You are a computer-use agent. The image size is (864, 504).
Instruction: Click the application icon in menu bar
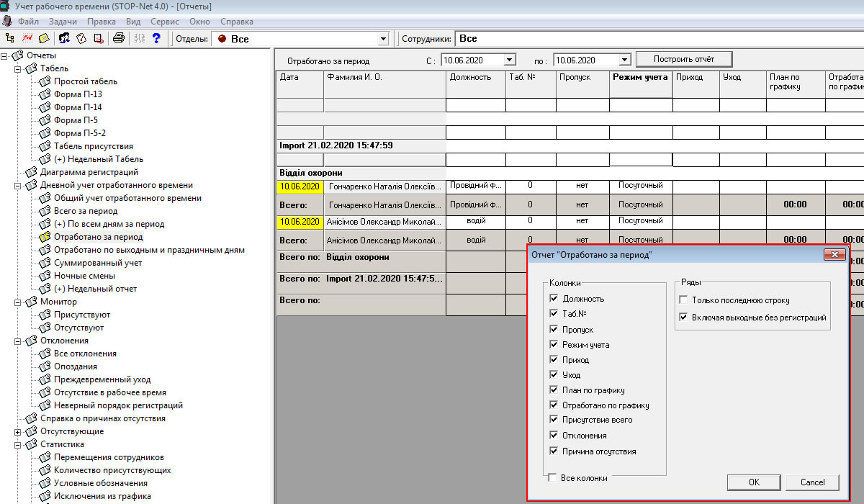tap(7, 22)
